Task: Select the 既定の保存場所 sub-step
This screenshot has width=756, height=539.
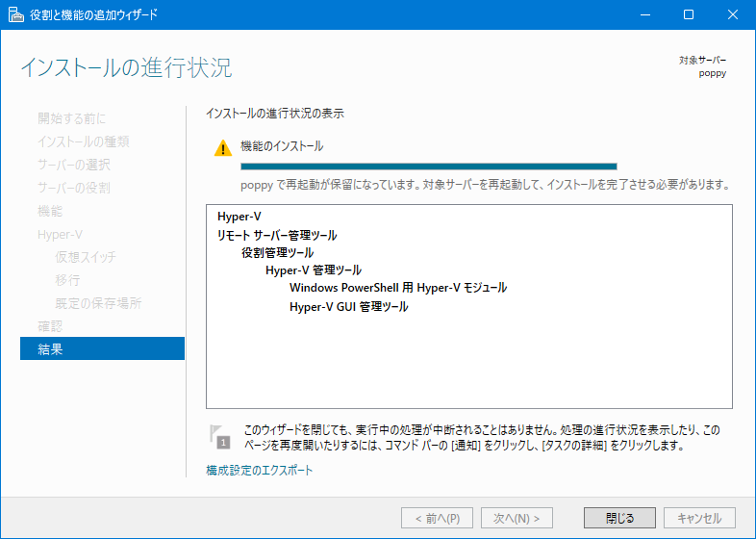Action: [98, 303]
